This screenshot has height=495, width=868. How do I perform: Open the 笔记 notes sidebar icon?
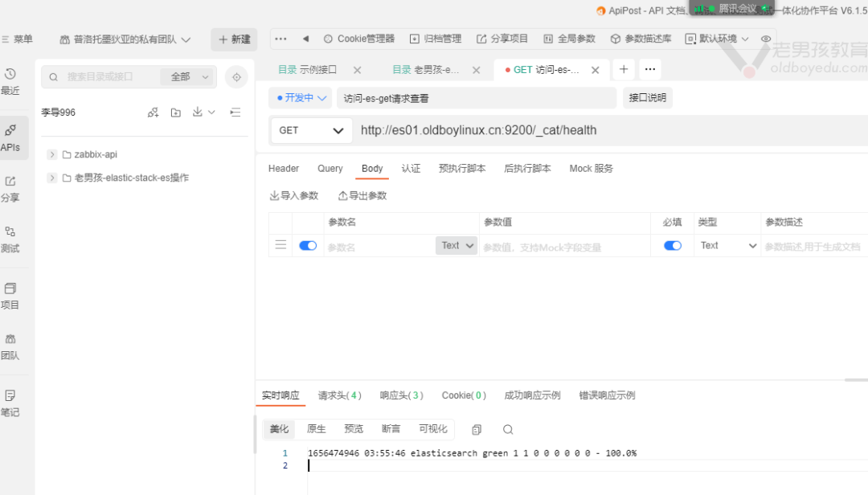[x=10, y=403]
